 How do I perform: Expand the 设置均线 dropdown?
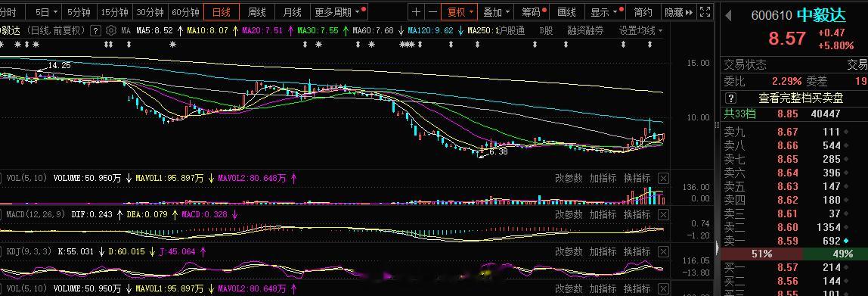pyautogui.click(x=640, y=31)
